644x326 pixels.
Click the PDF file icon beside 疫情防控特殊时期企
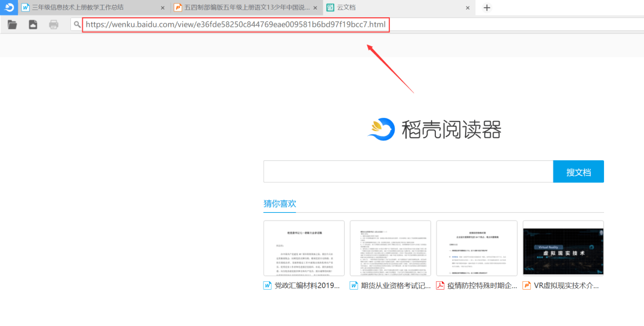point(441,285)
